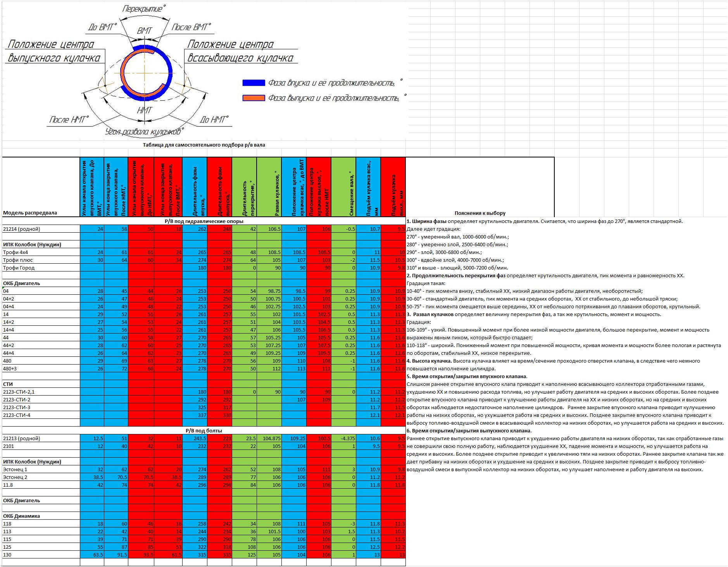The width and height of the screenshot is (728, 567).
Task: Click the blue intake phase legend swatch
Action: pos(254,83)
